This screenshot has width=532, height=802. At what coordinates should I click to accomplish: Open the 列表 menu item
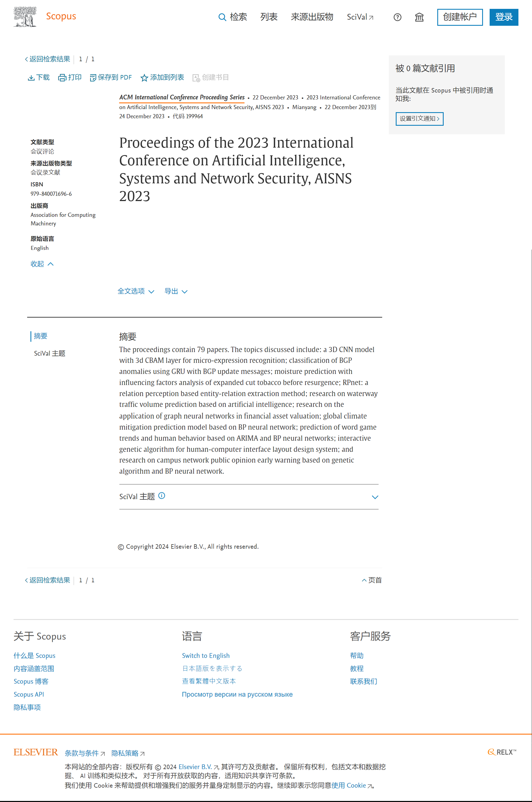(269, 17)
